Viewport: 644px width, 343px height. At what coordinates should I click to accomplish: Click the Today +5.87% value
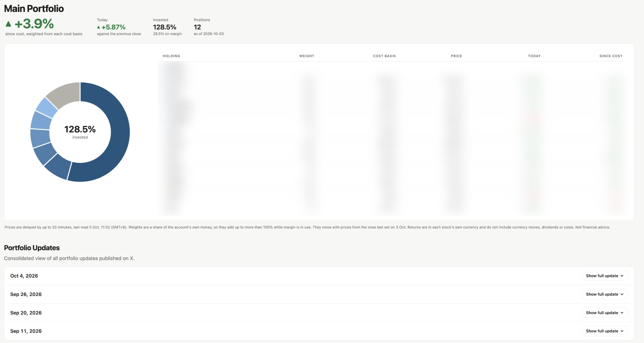tap(113, 27)
